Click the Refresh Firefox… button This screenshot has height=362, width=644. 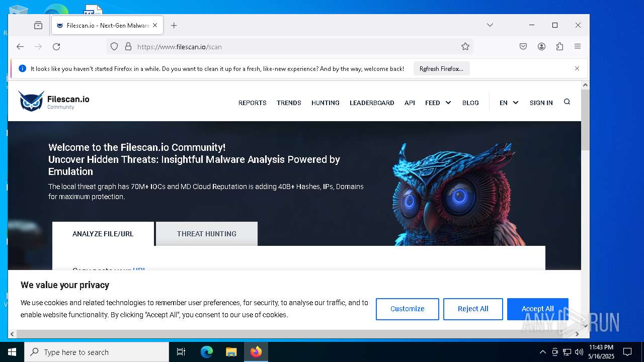442,69
